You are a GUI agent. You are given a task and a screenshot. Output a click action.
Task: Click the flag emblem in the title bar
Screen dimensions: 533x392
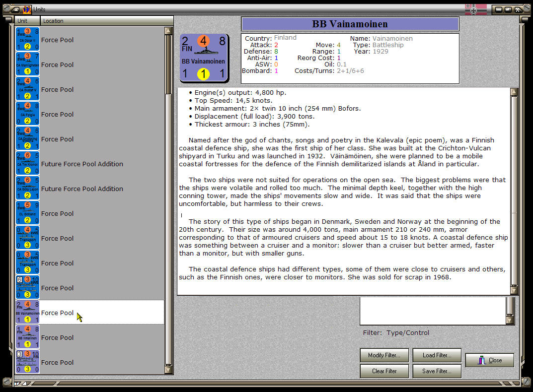(475, 9)
